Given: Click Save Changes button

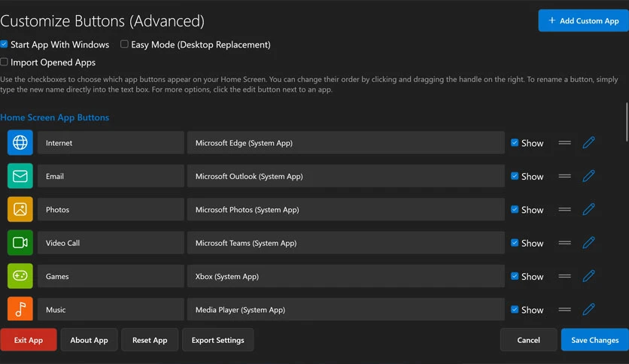Looking at the screenshot, I should tap(595, 340).
